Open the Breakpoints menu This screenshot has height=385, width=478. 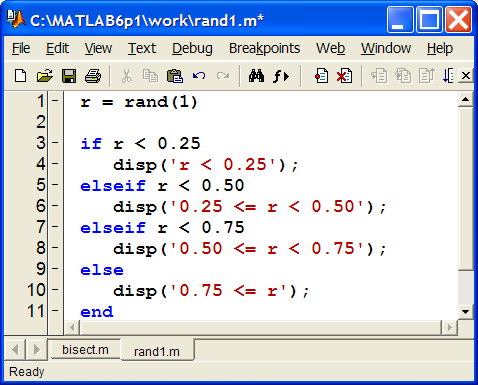[x=264, y=48]
